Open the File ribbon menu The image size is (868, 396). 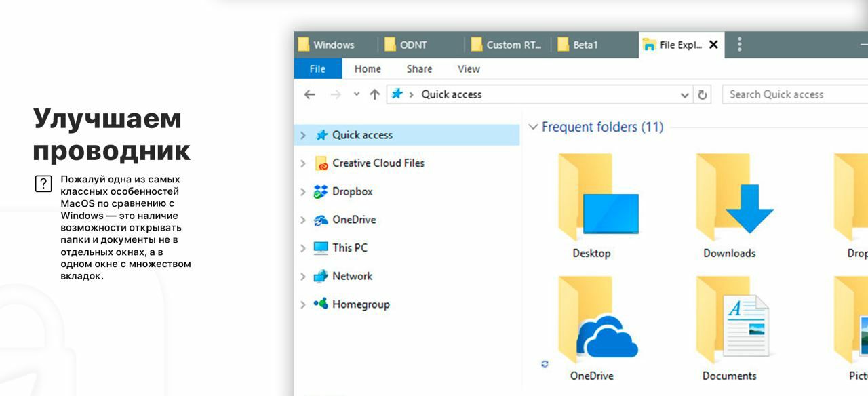[x=317, y=68]
